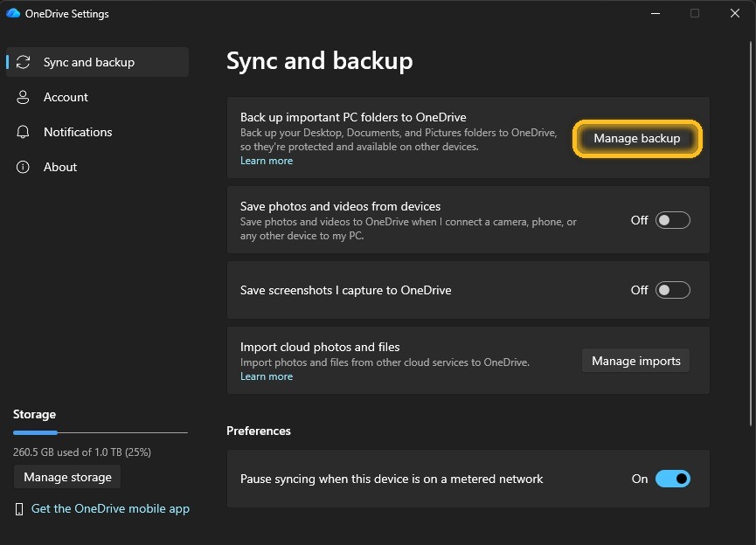Click the Account person icon
The width and height of the screenshot is (756, 545).
pyautogui.click(x=23, y=97)
